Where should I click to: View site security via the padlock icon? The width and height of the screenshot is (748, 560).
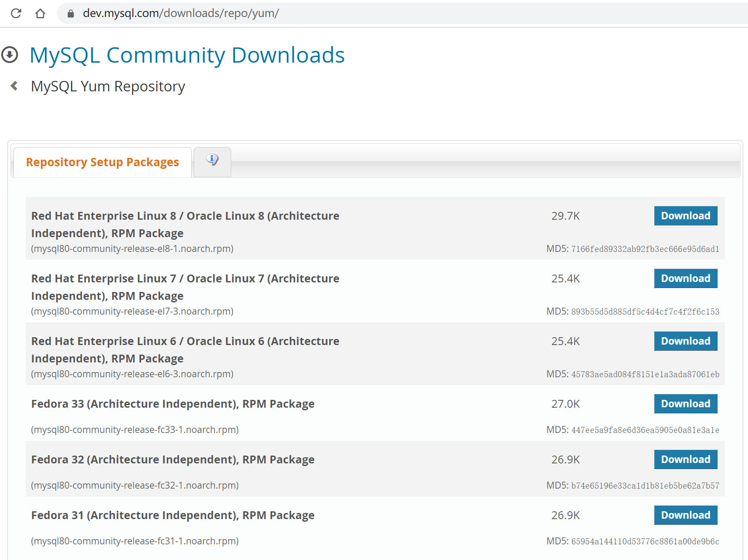(71, 13)
